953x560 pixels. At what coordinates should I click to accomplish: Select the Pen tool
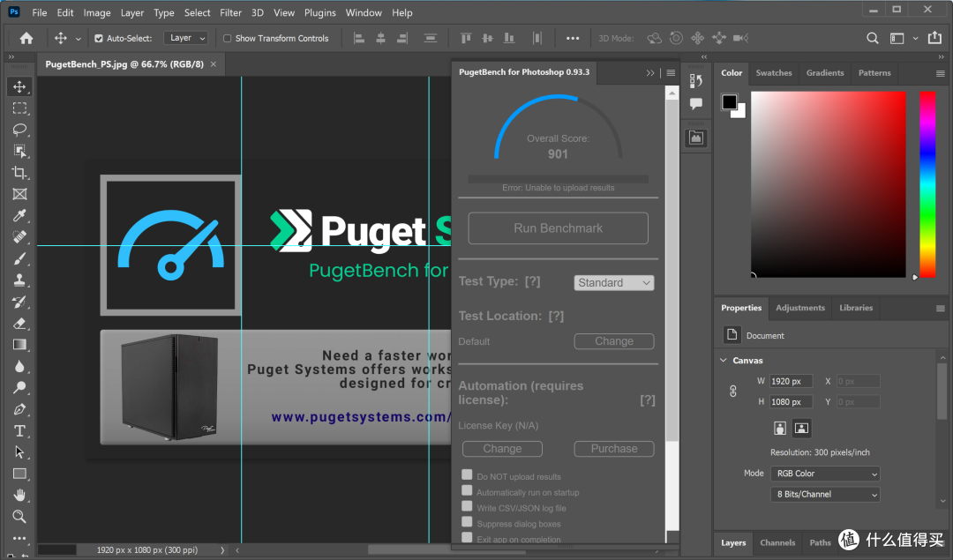point(19,409)
